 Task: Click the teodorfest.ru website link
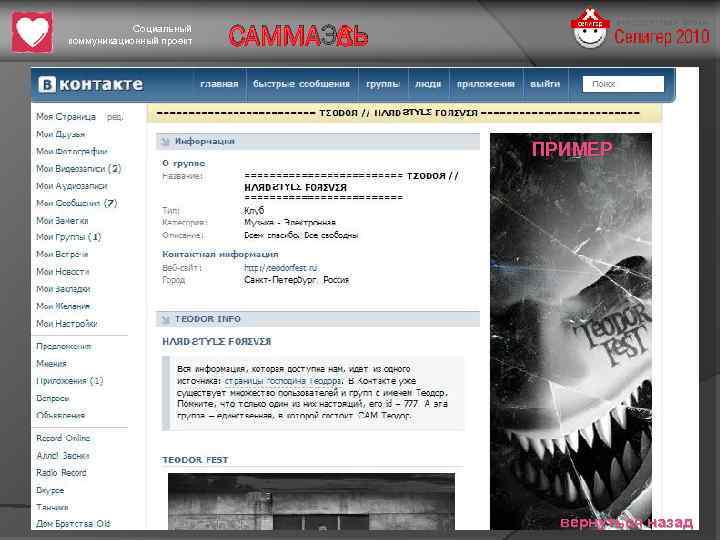281,267
